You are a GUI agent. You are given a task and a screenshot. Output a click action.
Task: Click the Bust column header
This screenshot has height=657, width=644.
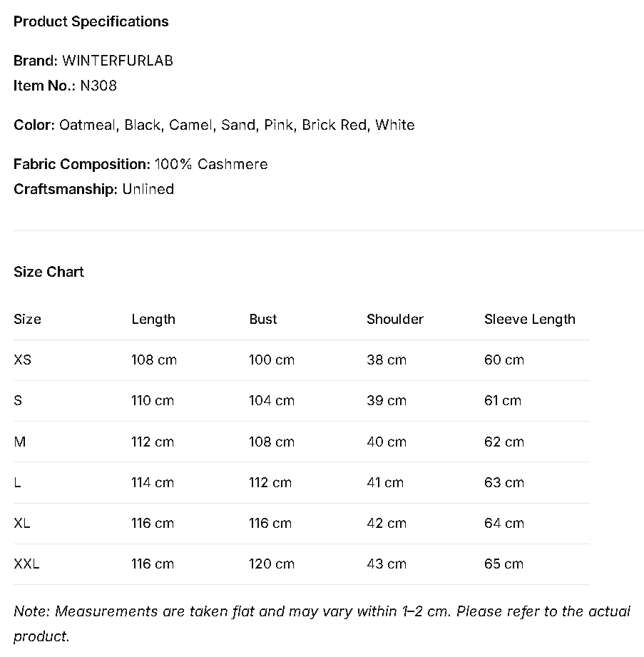coord(263,319)
